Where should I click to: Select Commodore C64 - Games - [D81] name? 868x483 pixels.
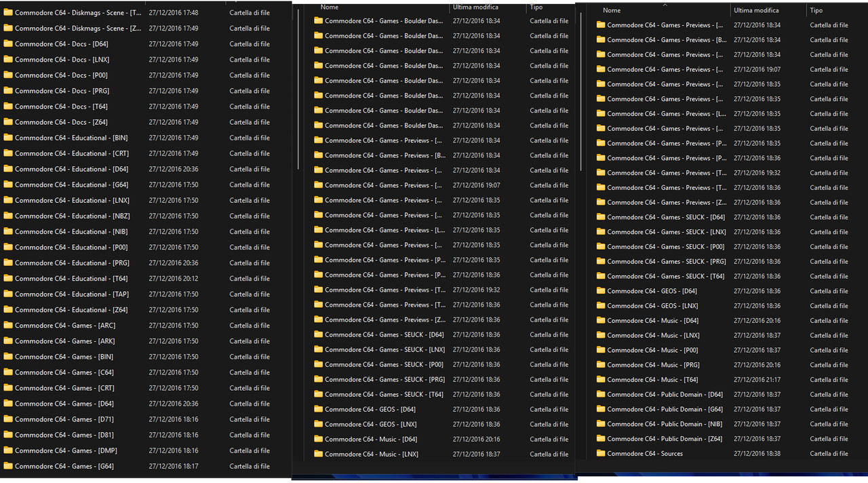tap(64, 435)
